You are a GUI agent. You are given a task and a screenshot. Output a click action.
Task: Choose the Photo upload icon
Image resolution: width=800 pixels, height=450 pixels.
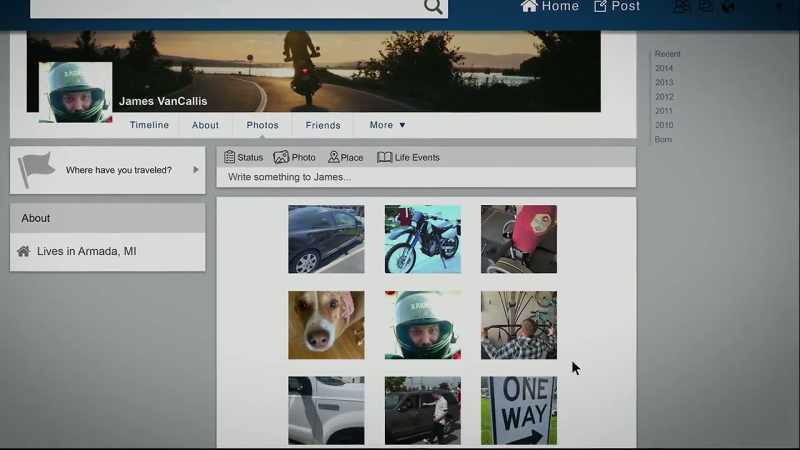tap(281, 157)
